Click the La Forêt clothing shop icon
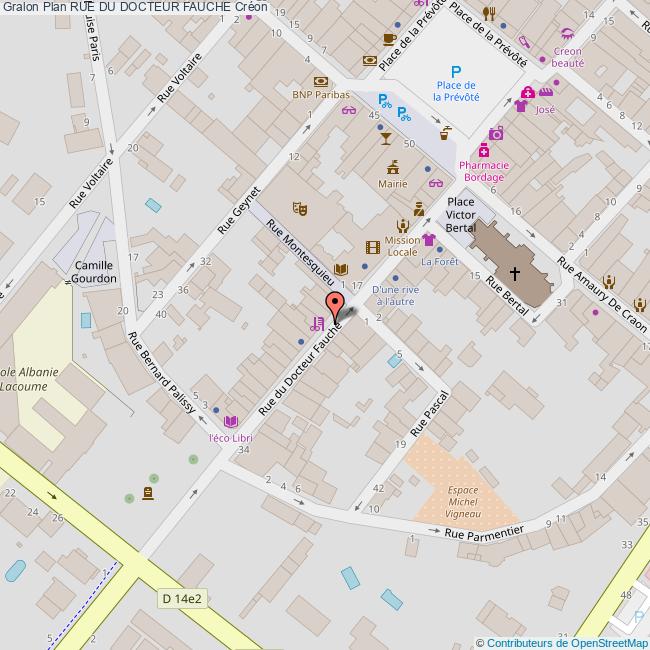650x650 pixels. pos(430,240)
